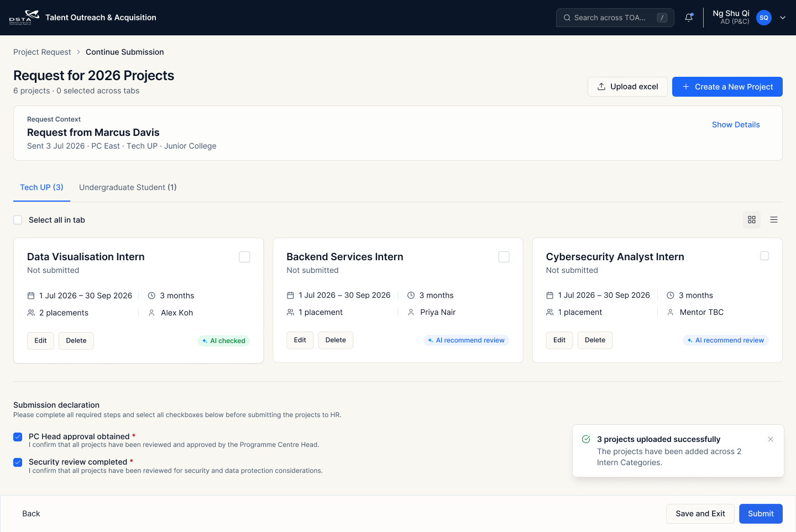
Task: Click clock icon on Data Visualisation card
Action: point(151,296)
